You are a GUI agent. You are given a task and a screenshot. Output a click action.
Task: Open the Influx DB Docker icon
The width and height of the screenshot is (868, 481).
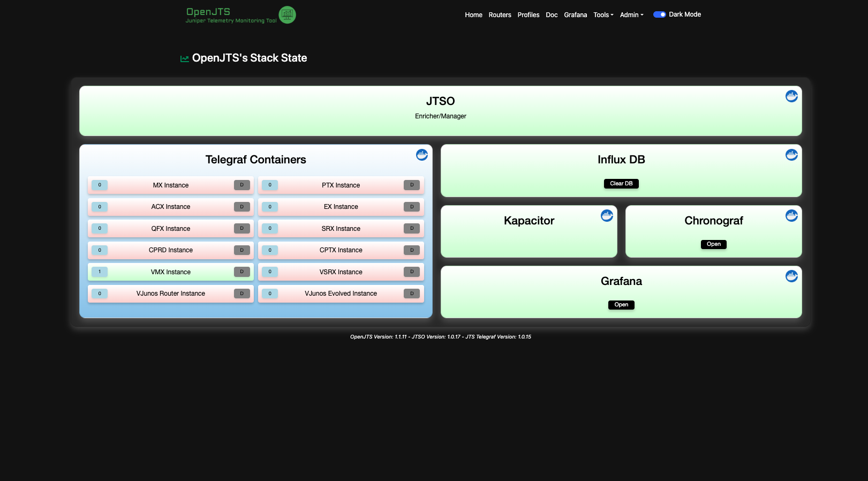pos(791,155)
